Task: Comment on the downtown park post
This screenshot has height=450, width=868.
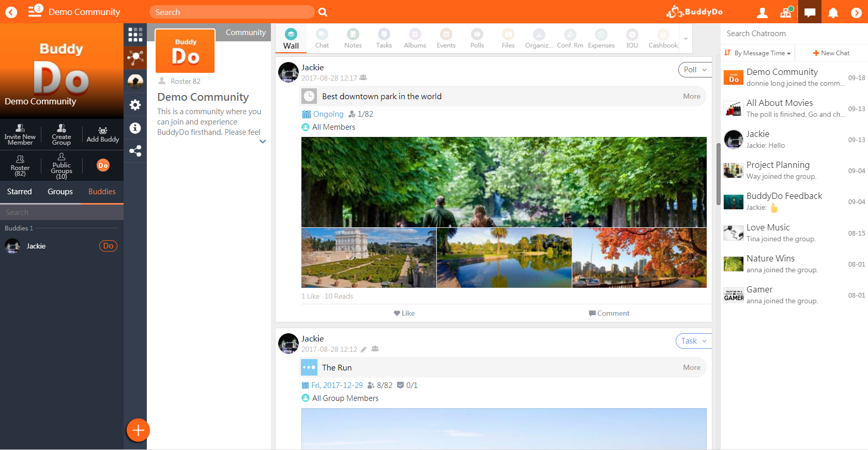Action: tap(609, 313)
